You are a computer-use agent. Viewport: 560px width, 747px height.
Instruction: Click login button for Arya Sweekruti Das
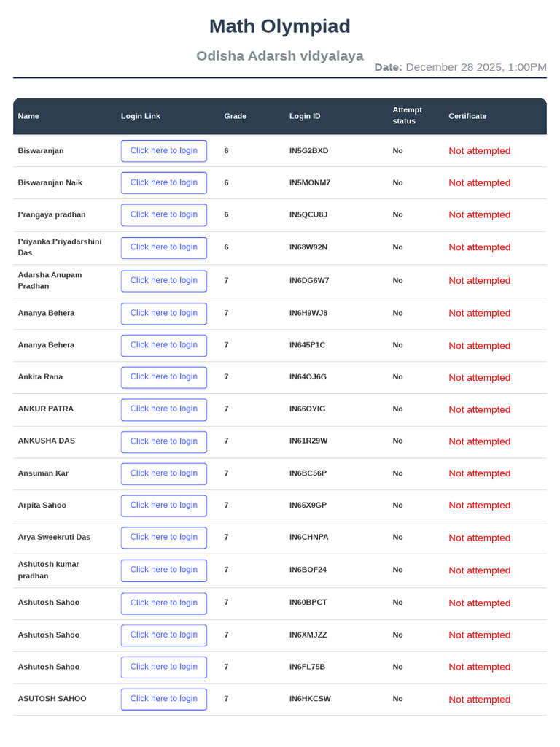click(164, 538)
